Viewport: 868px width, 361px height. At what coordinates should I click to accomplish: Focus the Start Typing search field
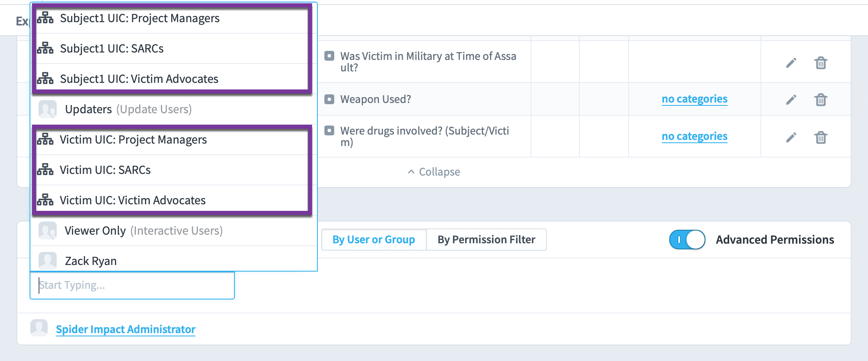point(132,285)
